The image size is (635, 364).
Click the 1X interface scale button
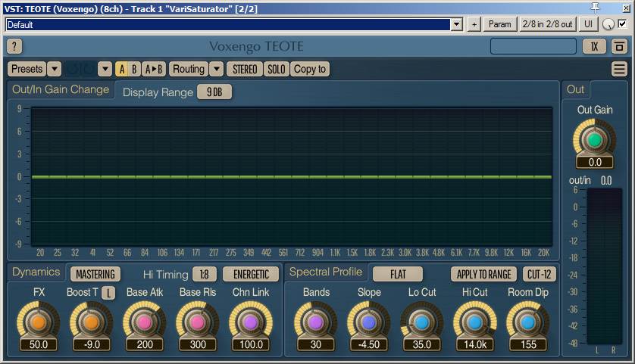tap(594, 46)
